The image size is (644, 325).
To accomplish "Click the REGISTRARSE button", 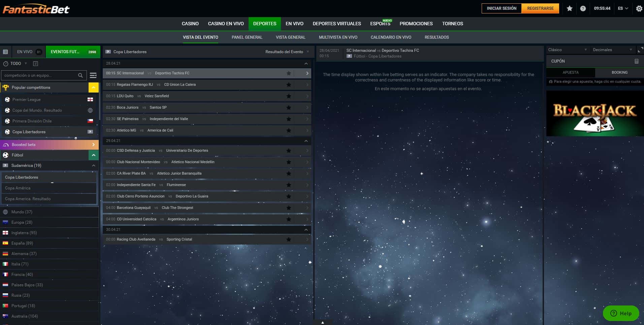I will (540, 8).
